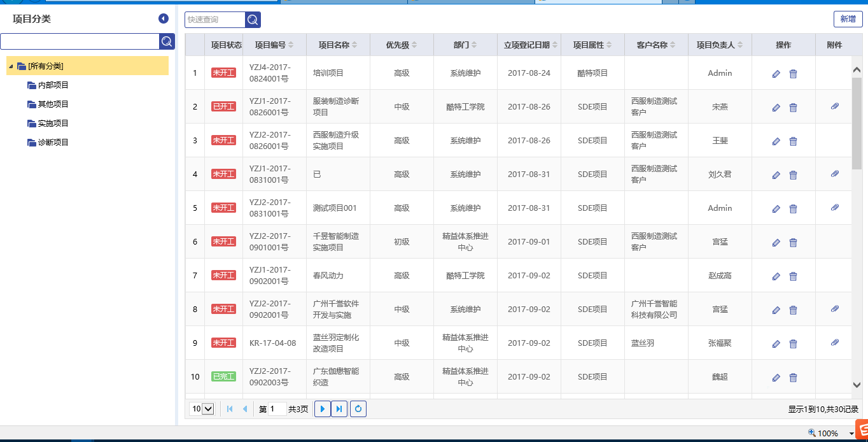Click the 快速查询 search input field
Viewport: 868px width, 442px height.
(x=215, y=20)
